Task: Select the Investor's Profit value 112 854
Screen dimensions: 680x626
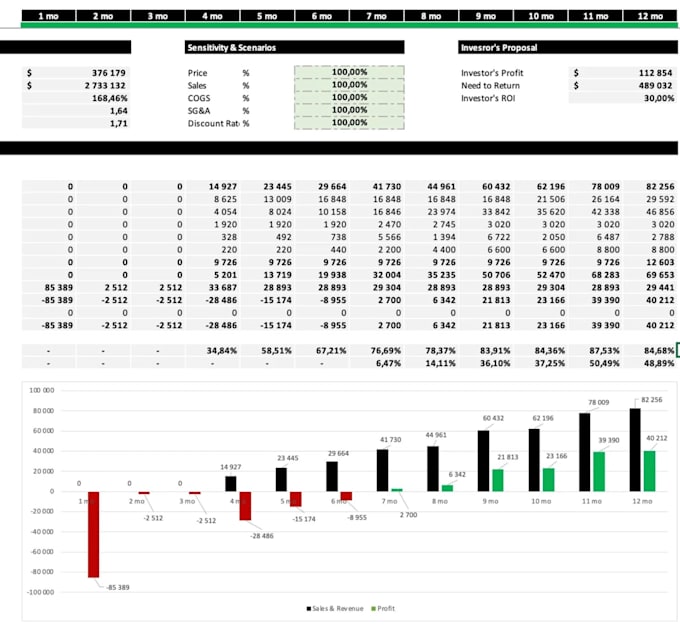Action: [x=623, y=73]
